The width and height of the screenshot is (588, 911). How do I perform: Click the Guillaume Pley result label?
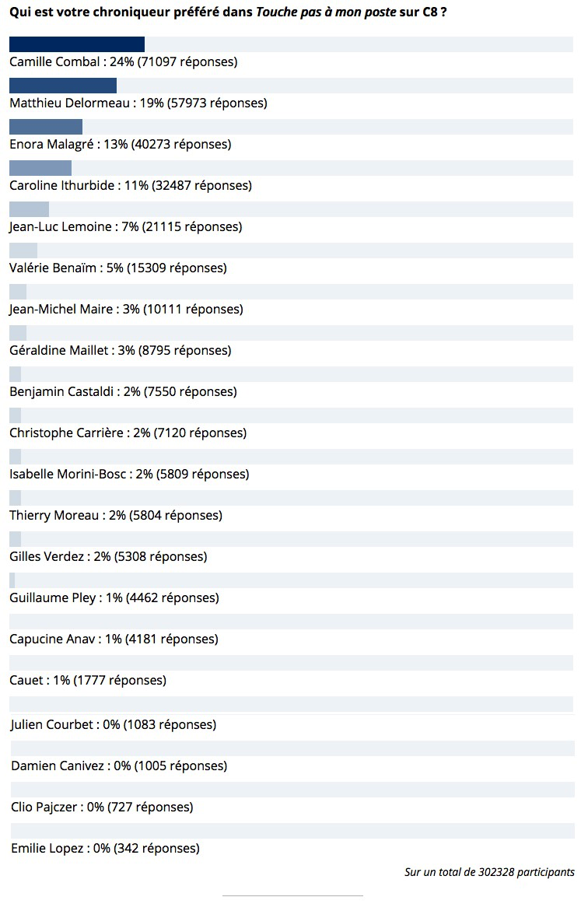(x=114, y=597)
